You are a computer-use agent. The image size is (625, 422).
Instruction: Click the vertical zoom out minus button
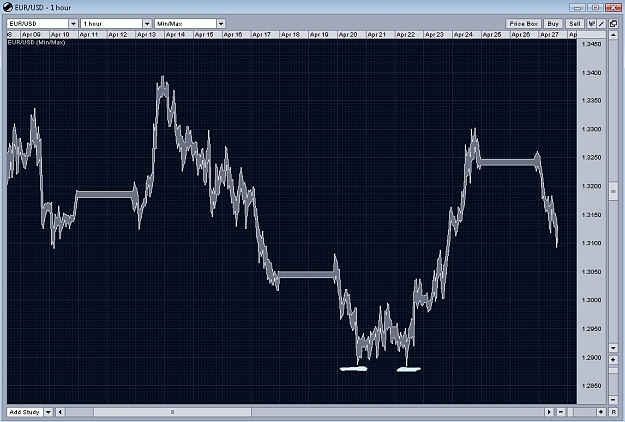click(613, 399)
